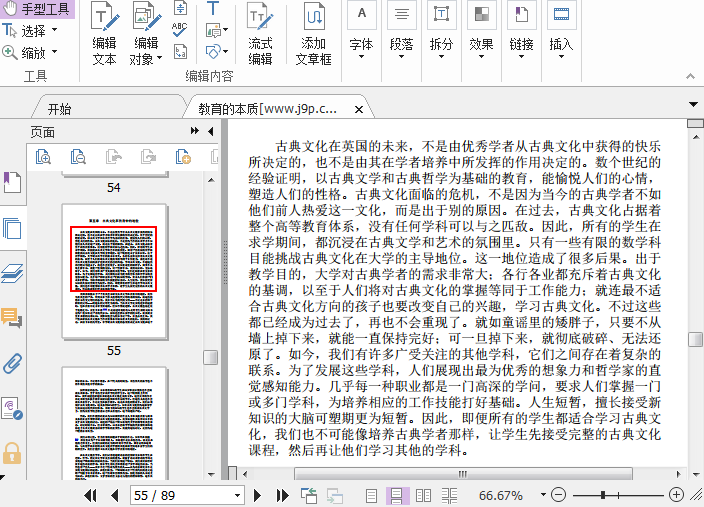The height and width of the screenshot is (507, 704).
Task: Close the 教育的本质 document tab
Action: 358,108
